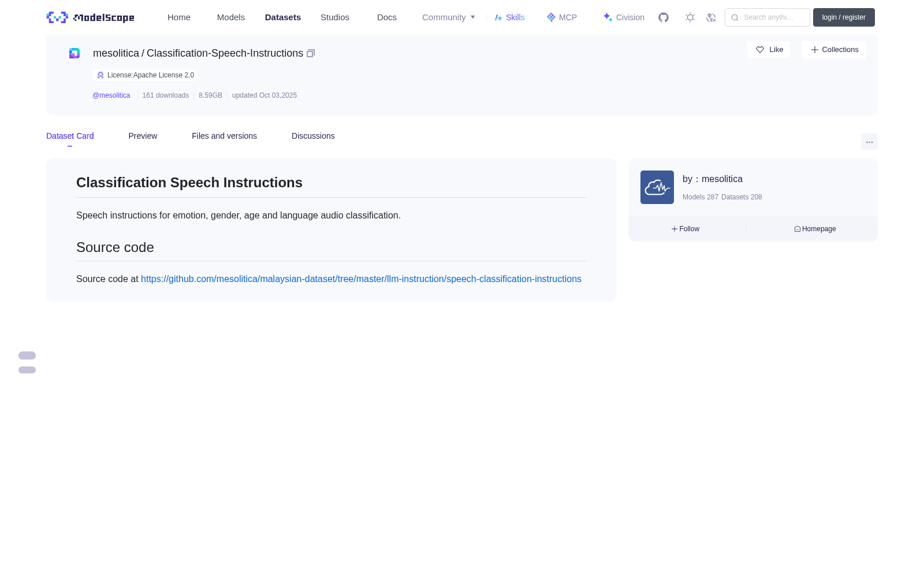Click 'Models 287' count text
The width and height of the screenshot is (924, 578).
pos(701,197)
